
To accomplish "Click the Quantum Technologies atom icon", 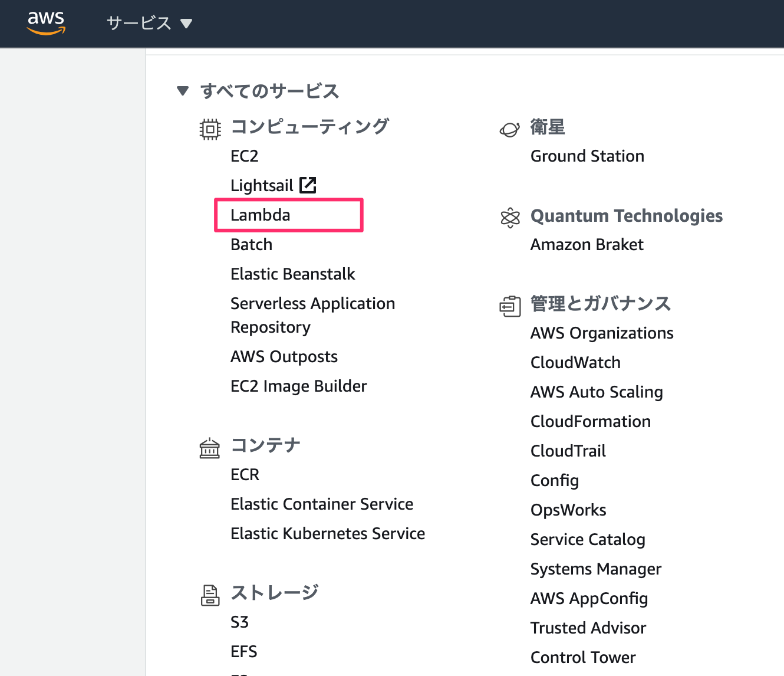I will [x=510, y=218].
